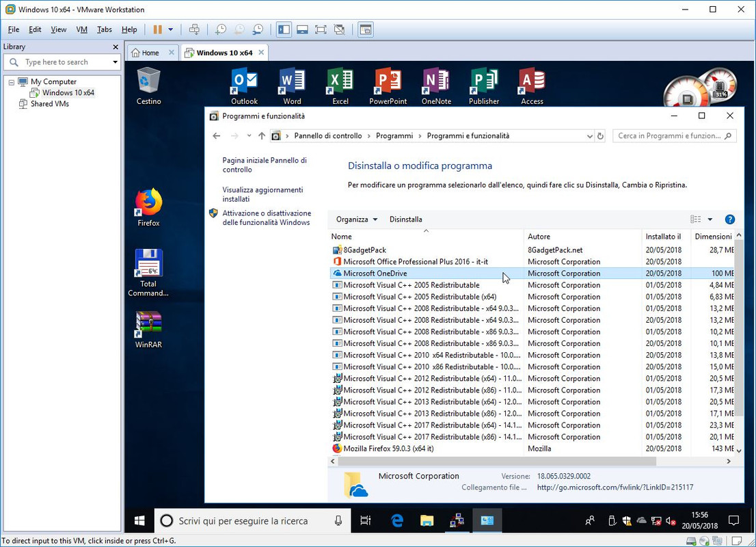The image size is (756, 547).
Task: Click the horizontal scrollbar of the program list
Action: [x=497, y=461]
